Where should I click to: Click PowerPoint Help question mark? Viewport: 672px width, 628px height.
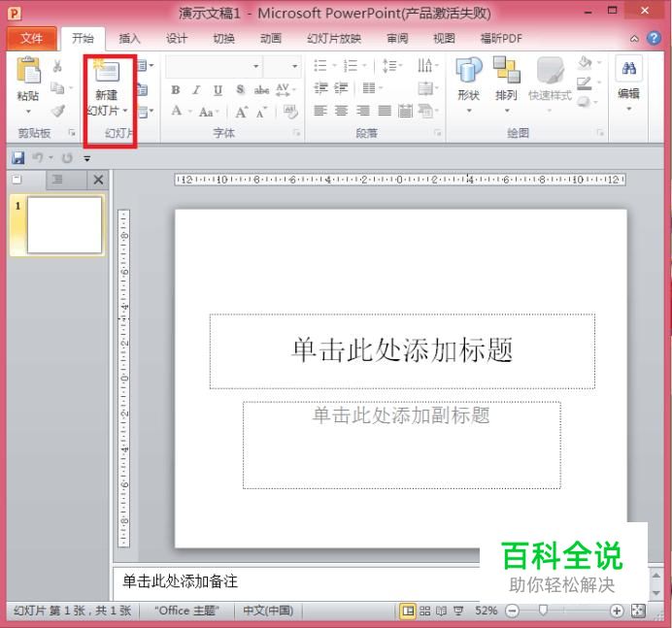pyautogui.click(x=654, y=38)
